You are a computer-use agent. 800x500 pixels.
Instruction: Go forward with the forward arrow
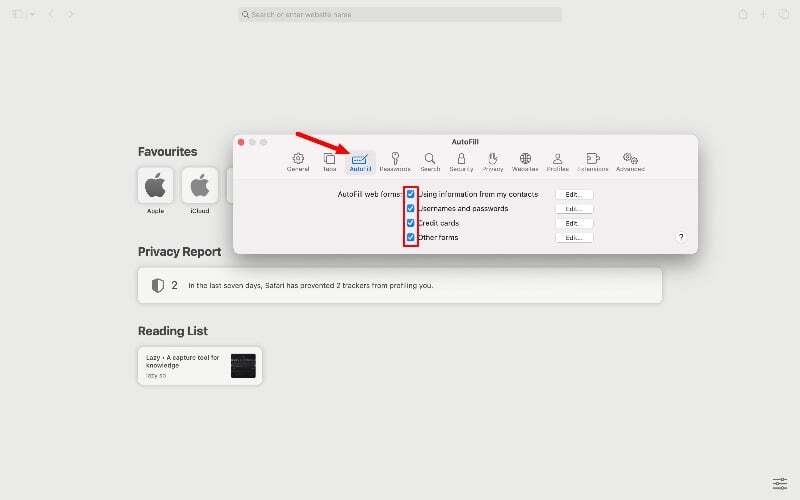pos(71,14)
